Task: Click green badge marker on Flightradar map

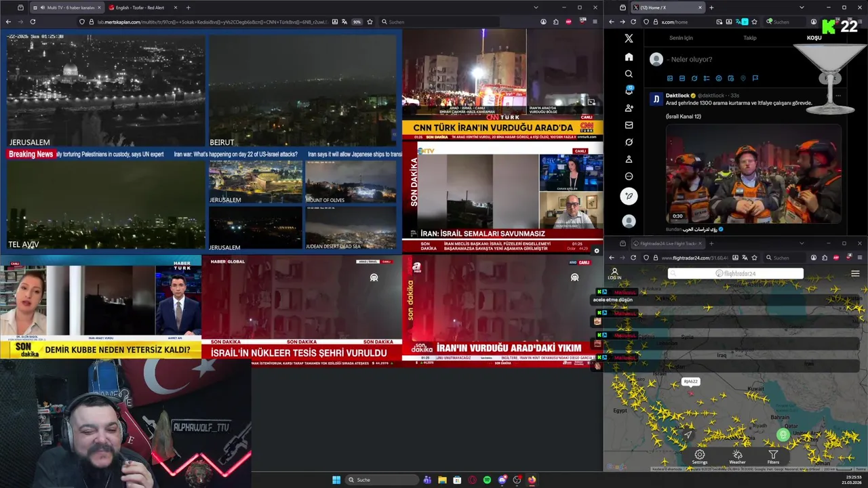Action: click(x=783, y=434)
